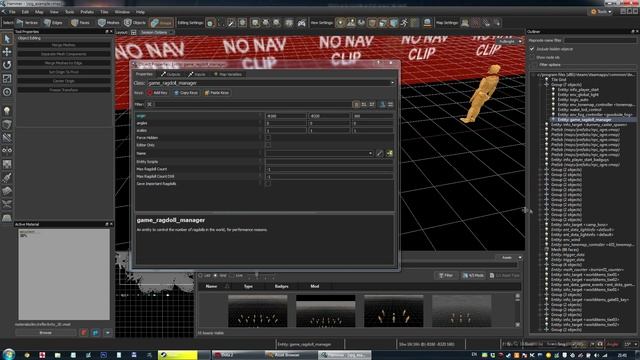Switch to the Outputs tab
Image resolution: width=640 pixels, height=360 pixels.
click(171, 74)
